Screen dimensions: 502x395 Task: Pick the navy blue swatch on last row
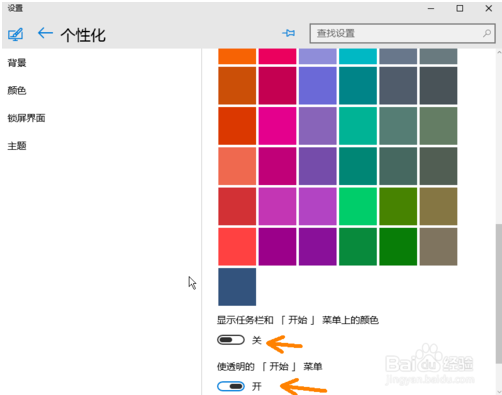237,287
